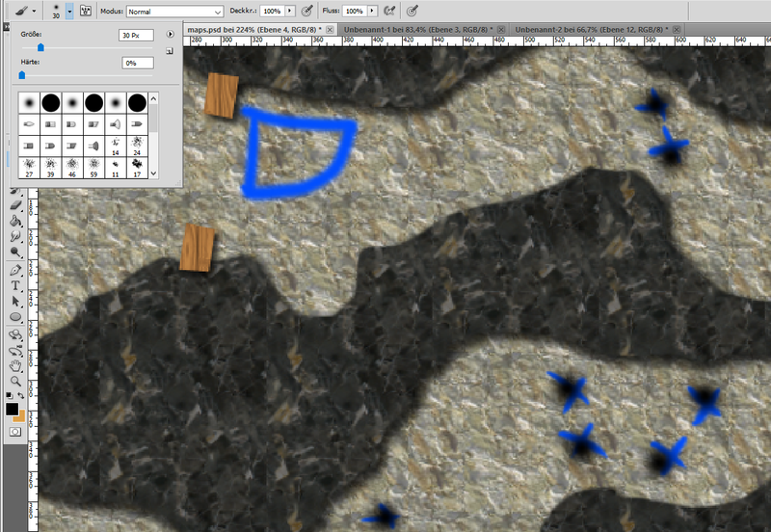Select the Pen tool in the toolbox
This screenshot has height=532, width=771.
[15, 270]
